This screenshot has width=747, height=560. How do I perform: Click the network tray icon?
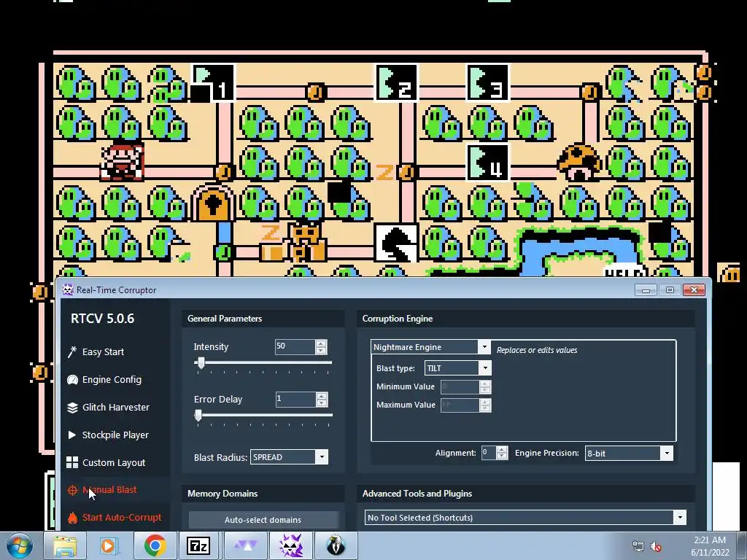638,547
